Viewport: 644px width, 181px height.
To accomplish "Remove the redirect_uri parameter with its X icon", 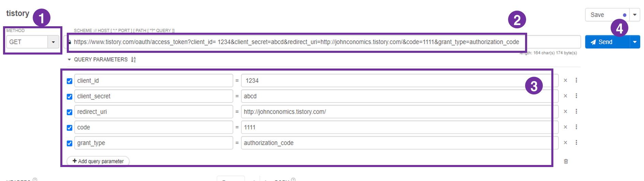I will (565, 111).
